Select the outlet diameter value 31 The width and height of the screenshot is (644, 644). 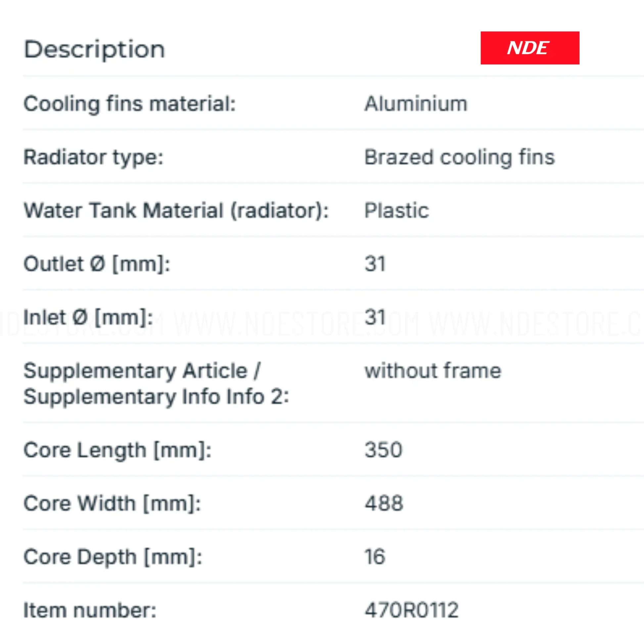click(375, 264)
